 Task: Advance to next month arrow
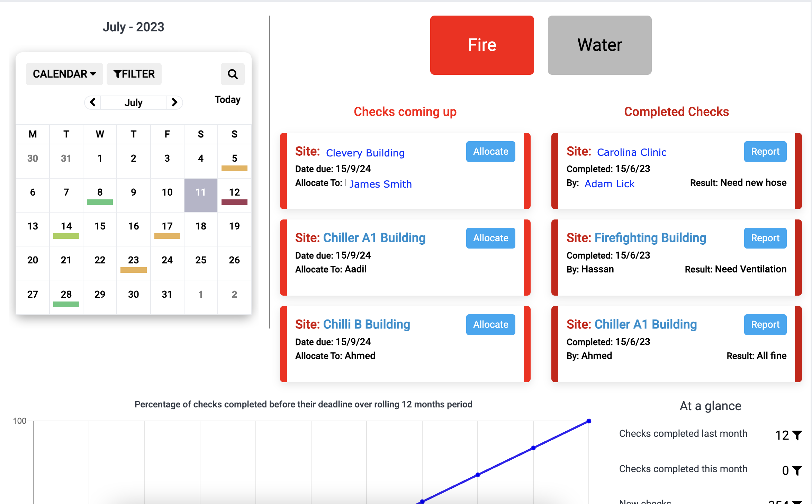(x=174, y=102)
